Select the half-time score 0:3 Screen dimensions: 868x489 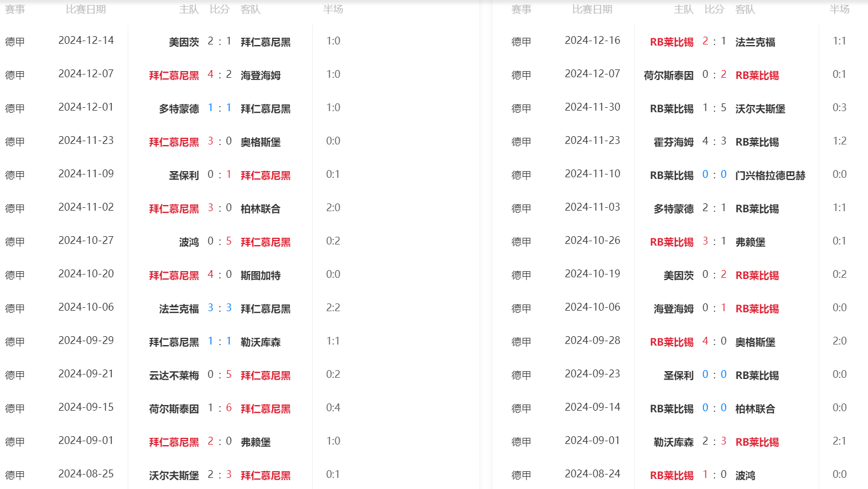(x=840, y=108)
